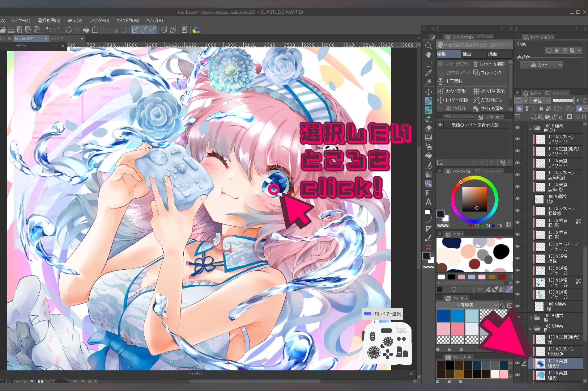Click layer opacity slider bar
This screenshot has width=588, height=391.
coord(563,101)
